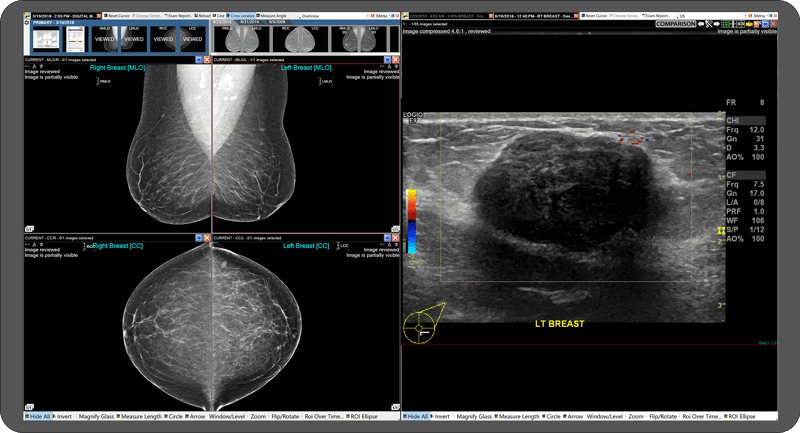Image resolution: width=800 pixels, height=433 pixels.
Task: Select the 8/31/2014 prior exam tab
Action: tap(251, 22)
